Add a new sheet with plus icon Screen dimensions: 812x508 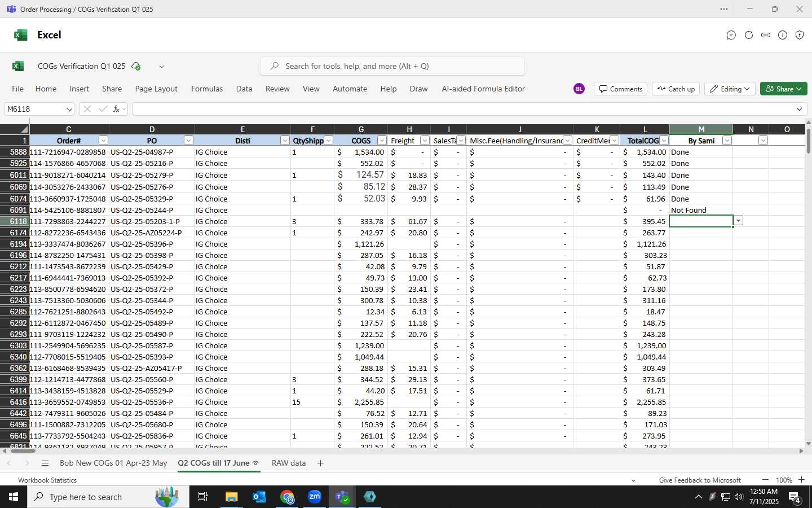click(320, 463)
